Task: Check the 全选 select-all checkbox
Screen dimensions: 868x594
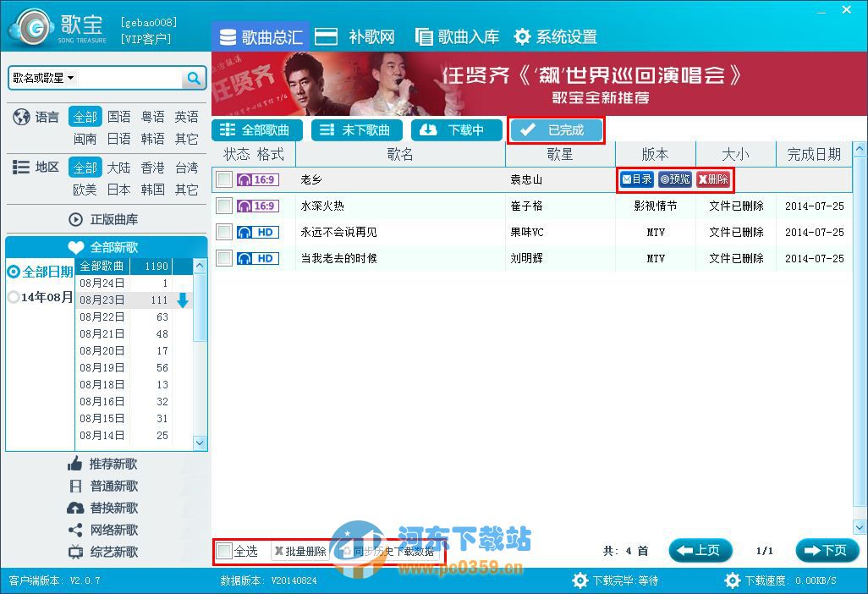Action: tap(222, 550)
